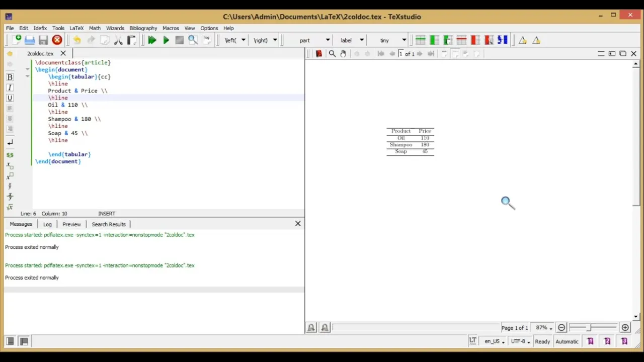The height and width of the screenshot is (362, 644).
Task: Change spell language en_US dropdown
Action: pos(494,341)
